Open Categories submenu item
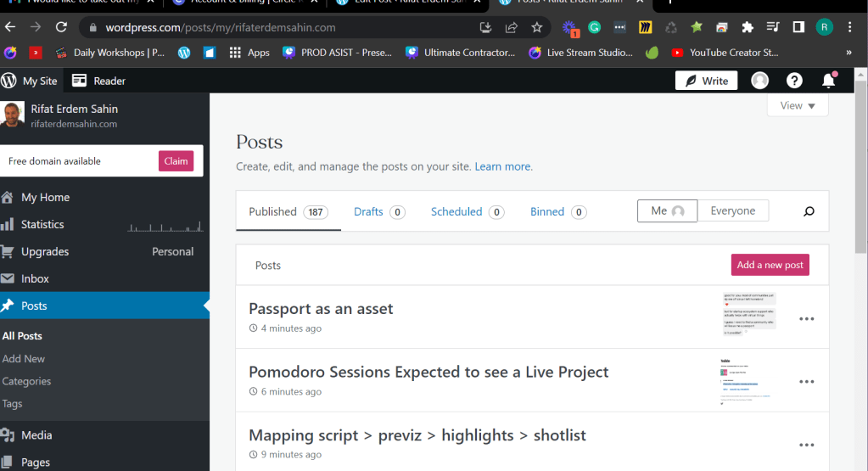The height and width of the screenshot is (471, 868). coord(26,381)
